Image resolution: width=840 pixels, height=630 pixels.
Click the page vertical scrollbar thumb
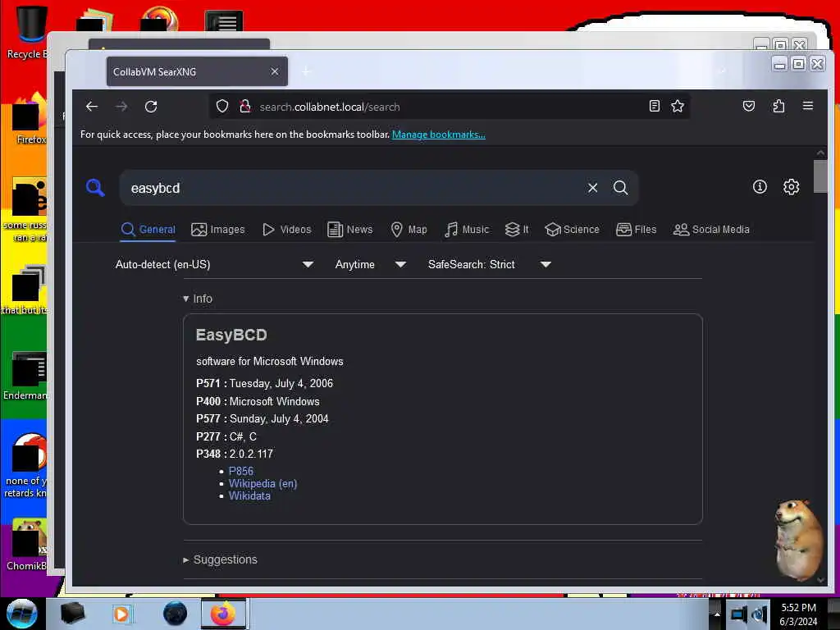pyautogui.click(x=820, y=176)
